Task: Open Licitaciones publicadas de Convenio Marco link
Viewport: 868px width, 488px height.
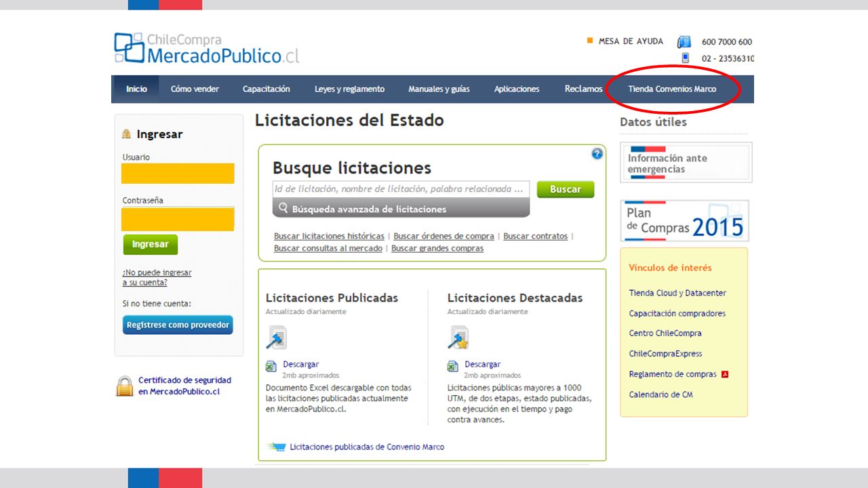Action: [367, 447]
